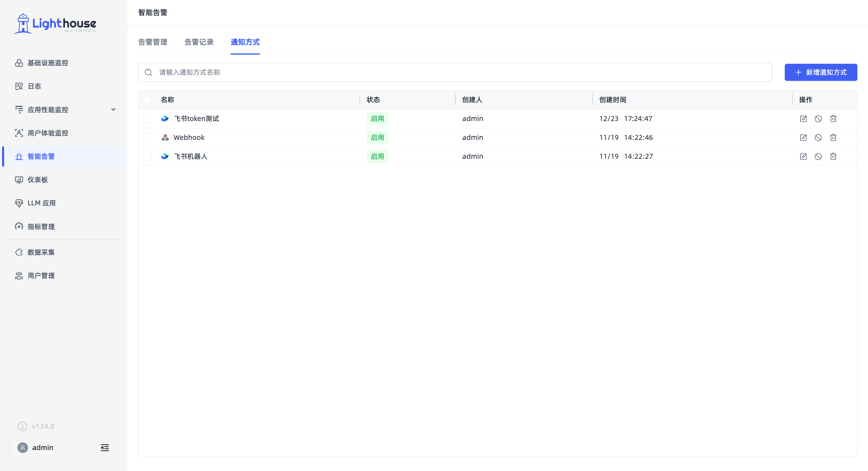Click the 智能告警 alarm bell icon
Viewport: 868px width, 471px height.
pyautogui.click(x=19, y=156)
